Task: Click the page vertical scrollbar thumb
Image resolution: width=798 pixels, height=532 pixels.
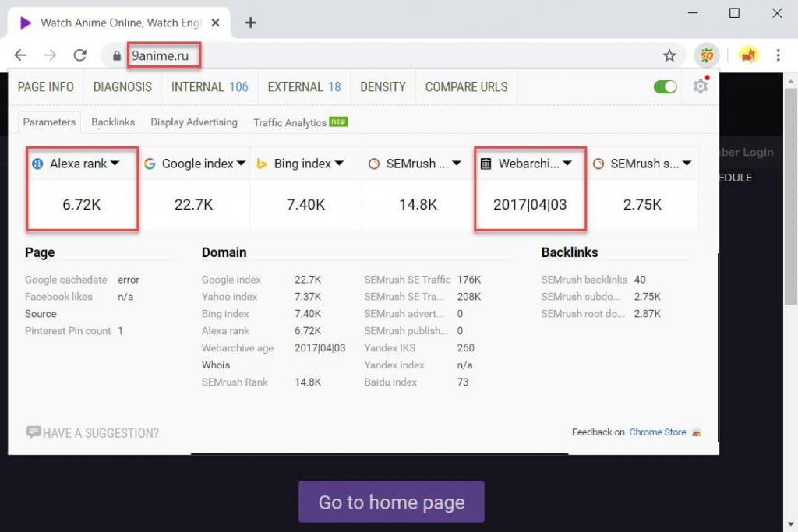Action: tap(790, 196)
